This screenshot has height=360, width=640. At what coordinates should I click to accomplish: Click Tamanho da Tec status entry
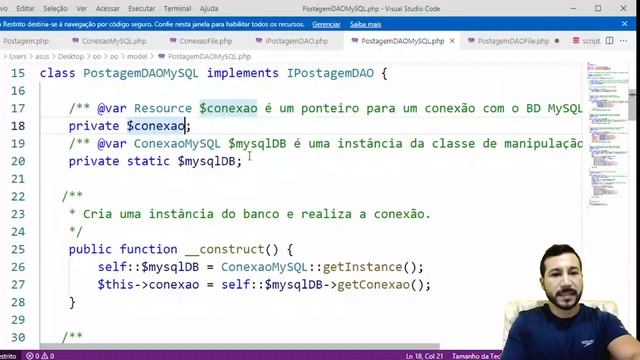click(476, 356)
